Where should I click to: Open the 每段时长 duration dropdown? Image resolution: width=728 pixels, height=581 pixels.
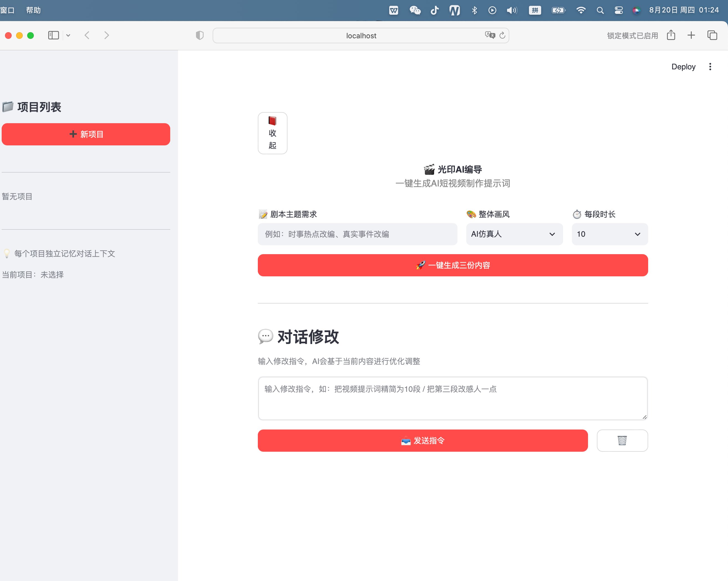609,234
